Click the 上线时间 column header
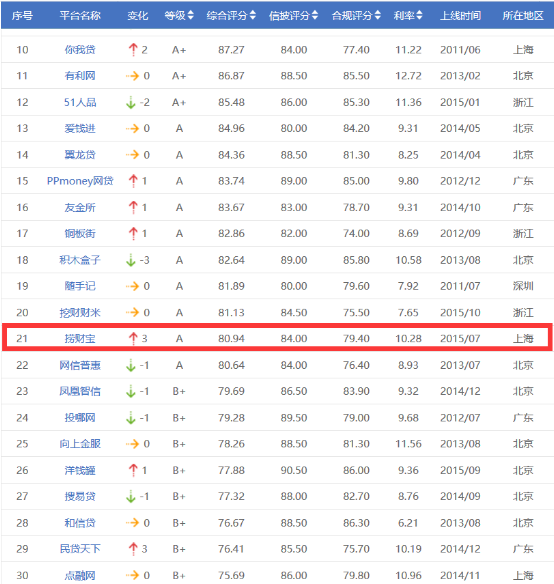The width and height of the screenshot is (554, 584). [x=460, y=16]
